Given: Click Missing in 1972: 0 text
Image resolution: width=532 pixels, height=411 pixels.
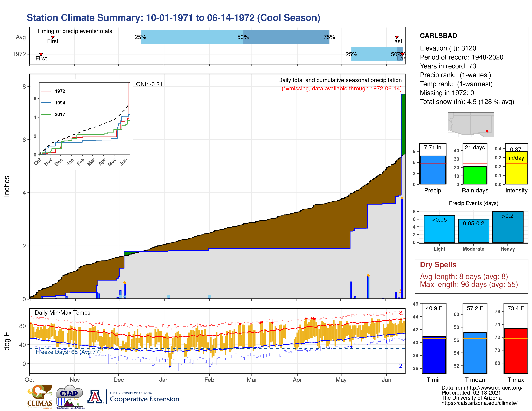Looking at the screenshot, I should (447, 93).
